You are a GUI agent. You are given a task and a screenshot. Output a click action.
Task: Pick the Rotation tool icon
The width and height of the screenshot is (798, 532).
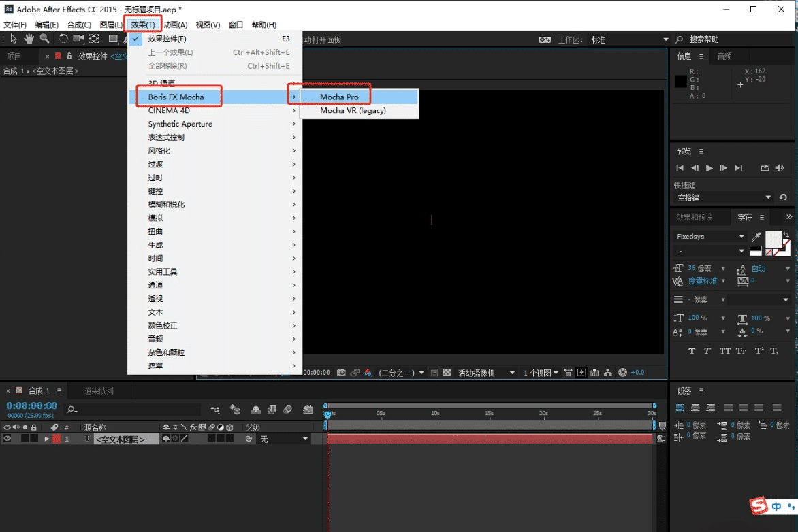tap(63, 39)
